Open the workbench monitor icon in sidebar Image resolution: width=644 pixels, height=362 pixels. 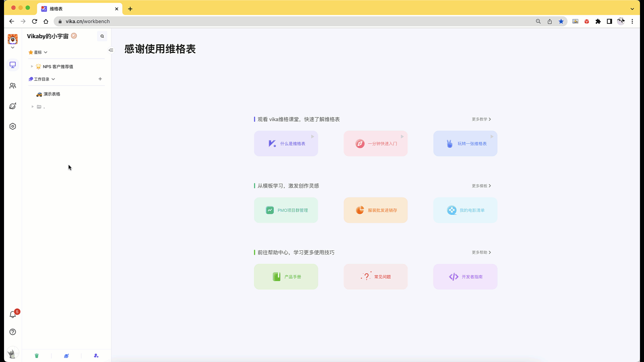coord(13,65)
